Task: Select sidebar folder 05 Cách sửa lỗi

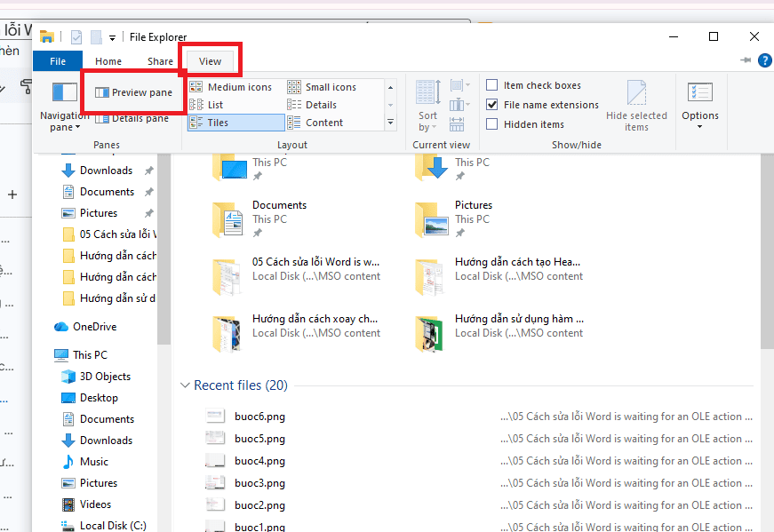Action: [x=108, y=234]
